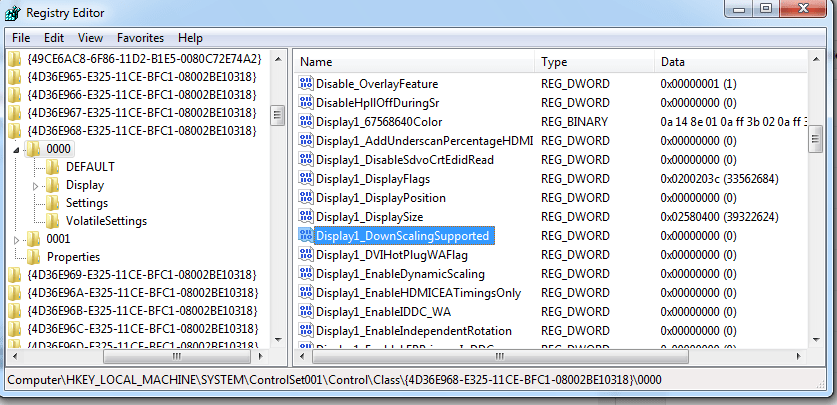This screenshot has width=837, height=405.
Task: Click the icon beside Display1_DisplayFlags
Action: pyautogui.click(x=306, y=179)
